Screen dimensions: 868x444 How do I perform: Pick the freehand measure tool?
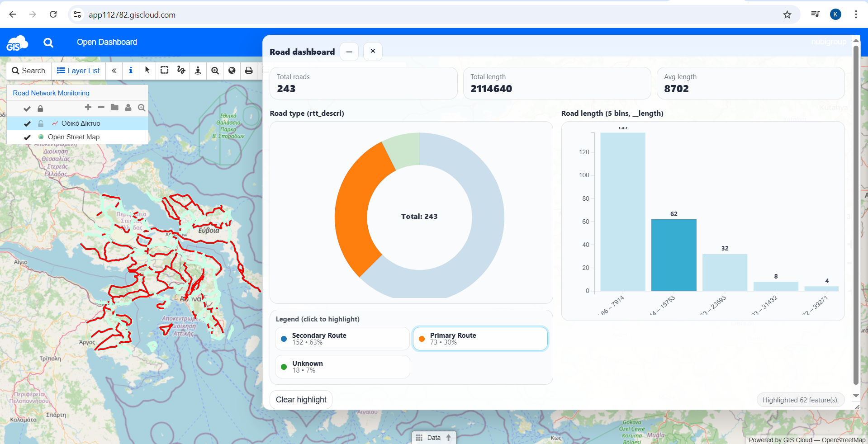click(x=181, y=71)
